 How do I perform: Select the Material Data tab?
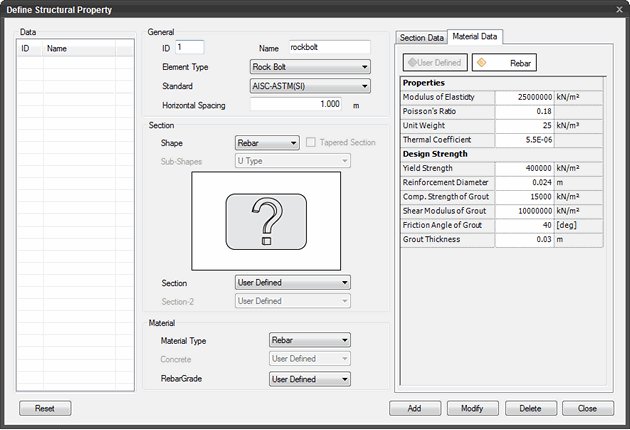click(476, 37)
